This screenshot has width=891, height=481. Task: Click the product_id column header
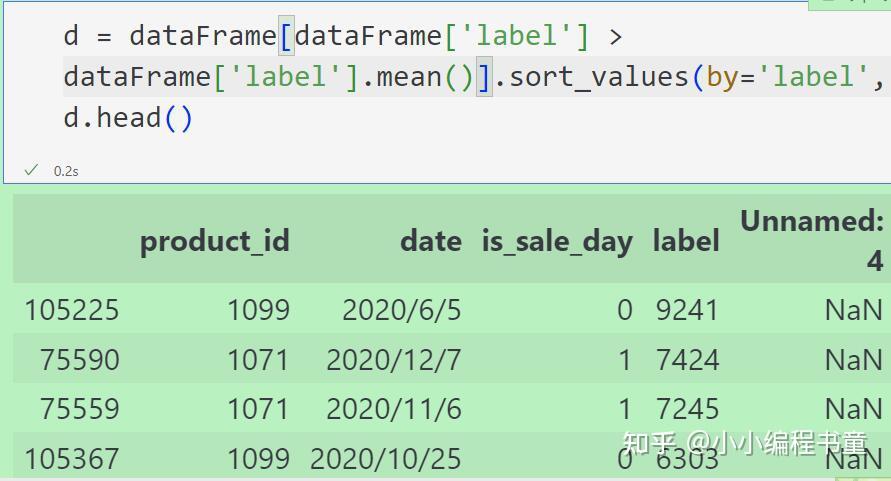(x=214, y=241)
